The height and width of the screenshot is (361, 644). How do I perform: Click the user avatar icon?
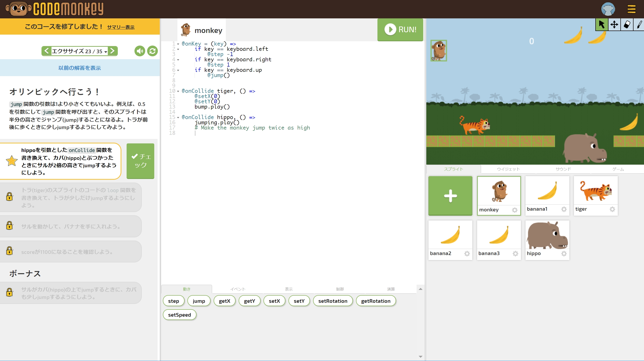coord(608,9)
